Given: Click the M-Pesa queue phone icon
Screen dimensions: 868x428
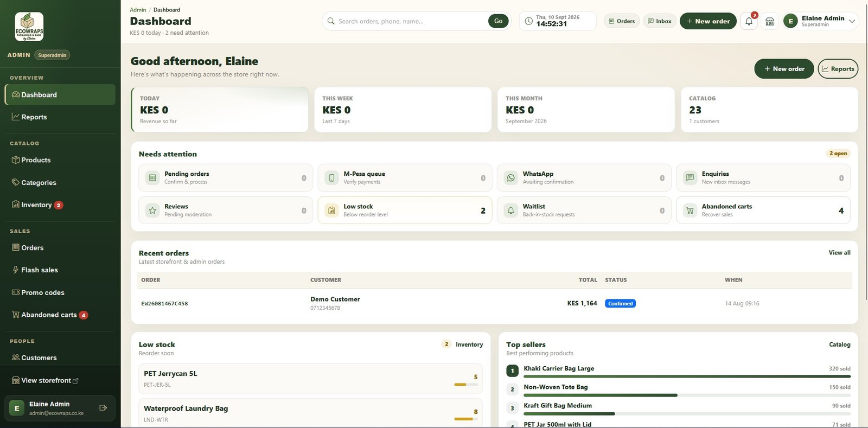Looking at the screenshot, I should 331,178.
